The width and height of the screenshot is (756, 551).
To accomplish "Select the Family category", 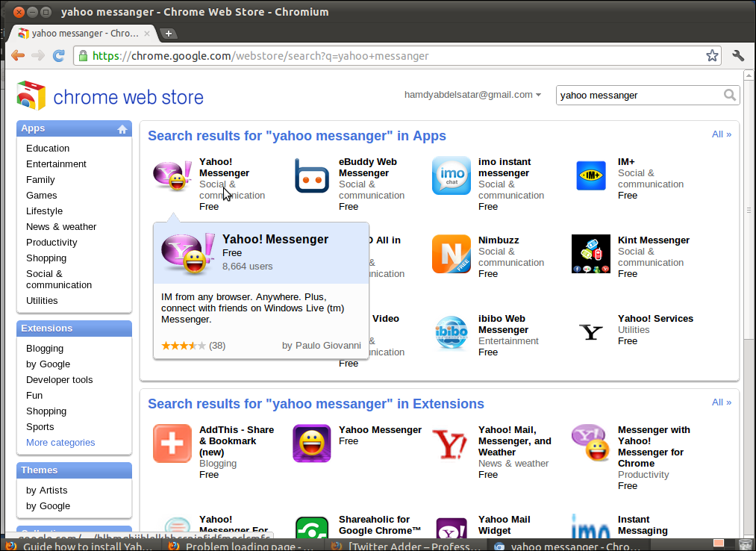I will [40, 179].
